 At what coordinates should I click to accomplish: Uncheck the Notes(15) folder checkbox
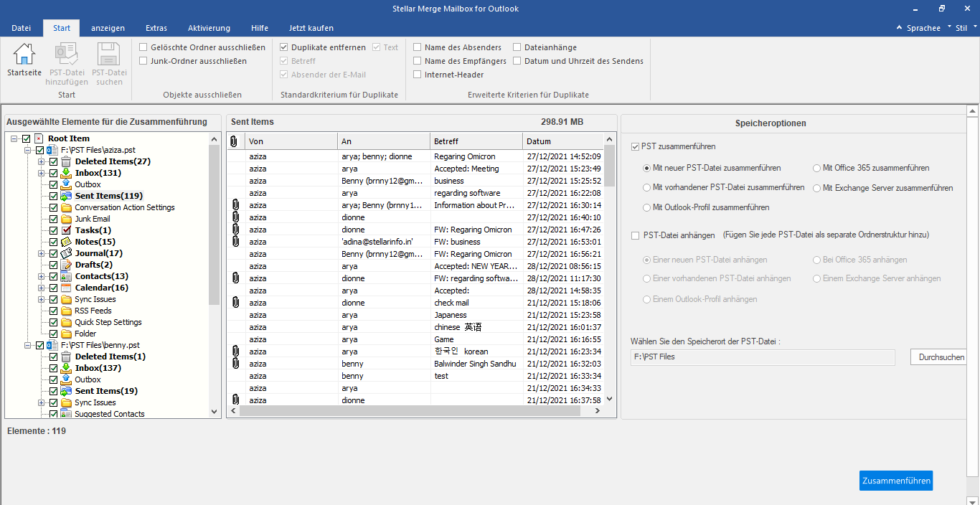[53, 242]
